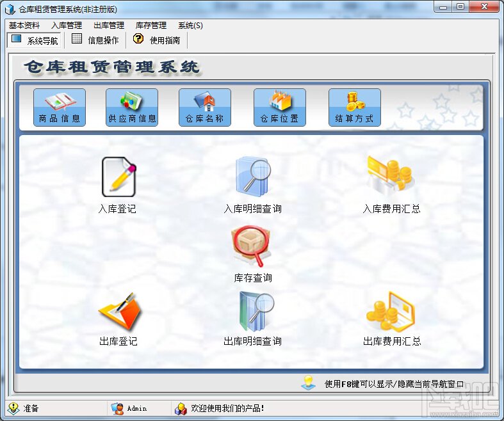Open the 商品信息 product info button

[60, 107]
